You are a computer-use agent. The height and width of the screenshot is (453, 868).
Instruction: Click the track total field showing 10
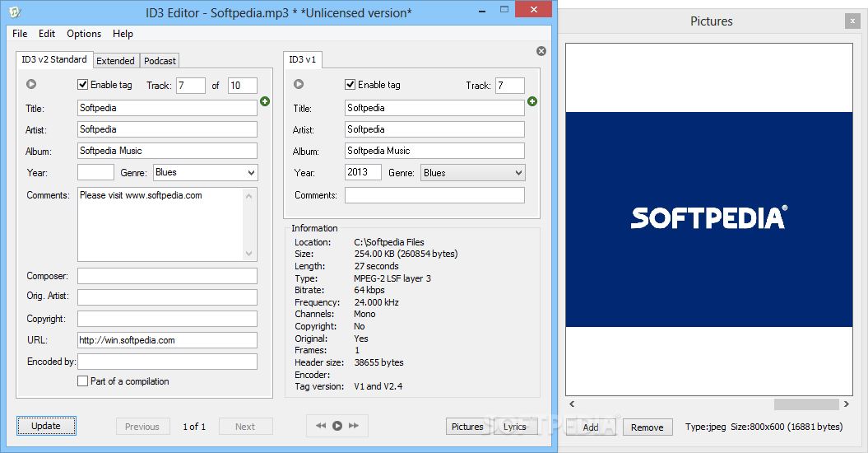click(243, 86)
